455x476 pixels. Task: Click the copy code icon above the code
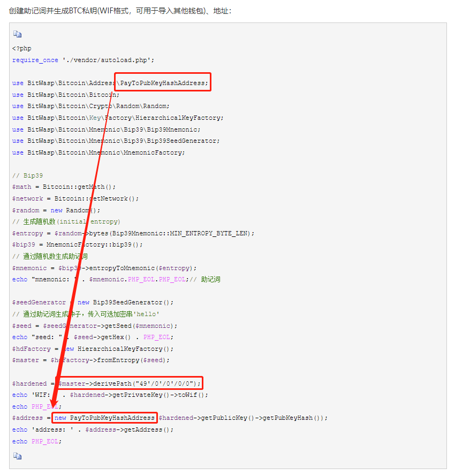click(17, 34)
